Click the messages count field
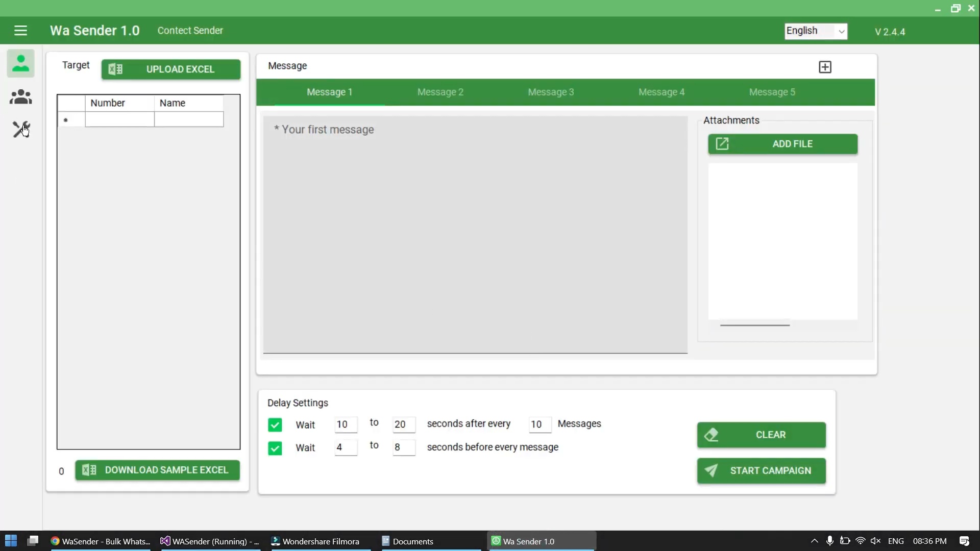Viewport: 980px width, 551px height. 540,424
